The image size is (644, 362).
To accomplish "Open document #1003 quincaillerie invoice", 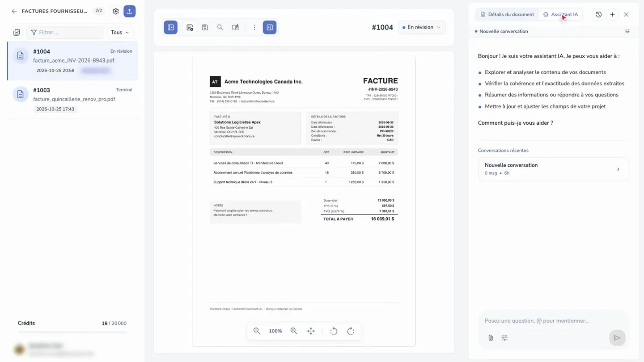I will (73, 99).
